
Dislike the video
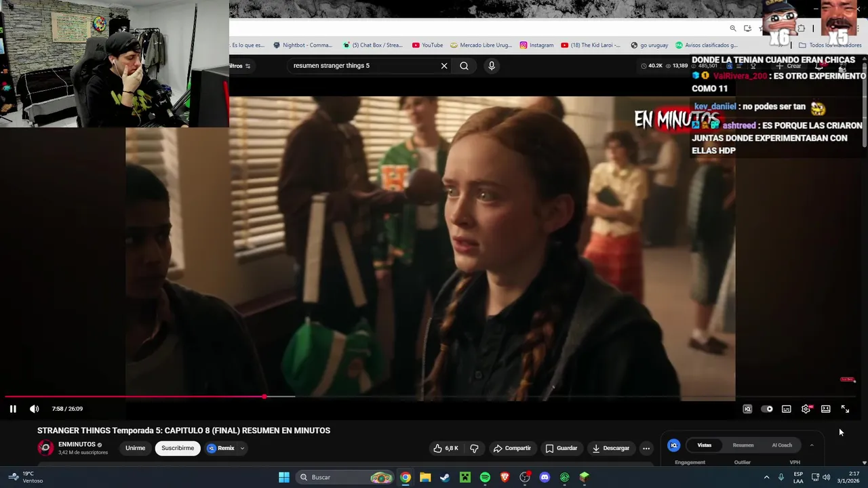(474, 448)
